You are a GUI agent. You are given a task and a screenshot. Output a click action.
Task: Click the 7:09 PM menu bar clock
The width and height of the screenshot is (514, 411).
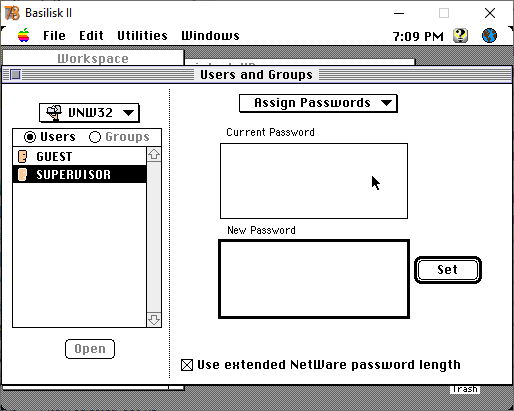pyautogui.click(x=418, y=36)
